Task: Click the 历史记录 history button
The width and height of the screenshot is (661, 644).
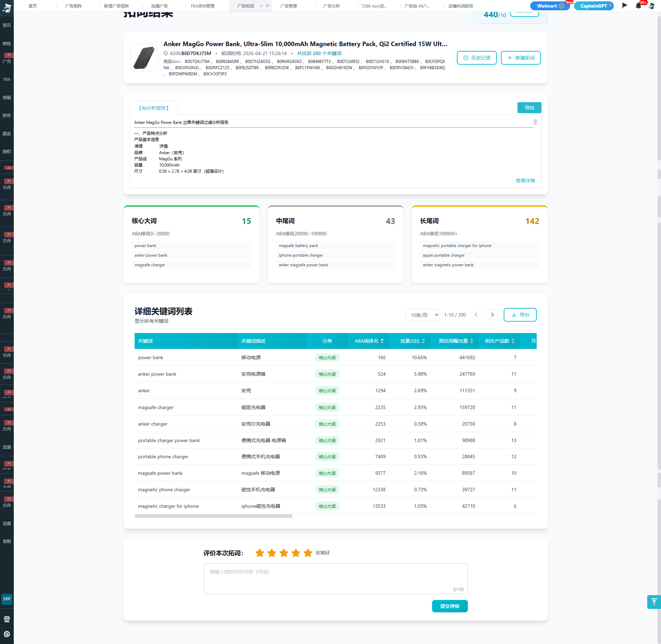Action: 476,58
